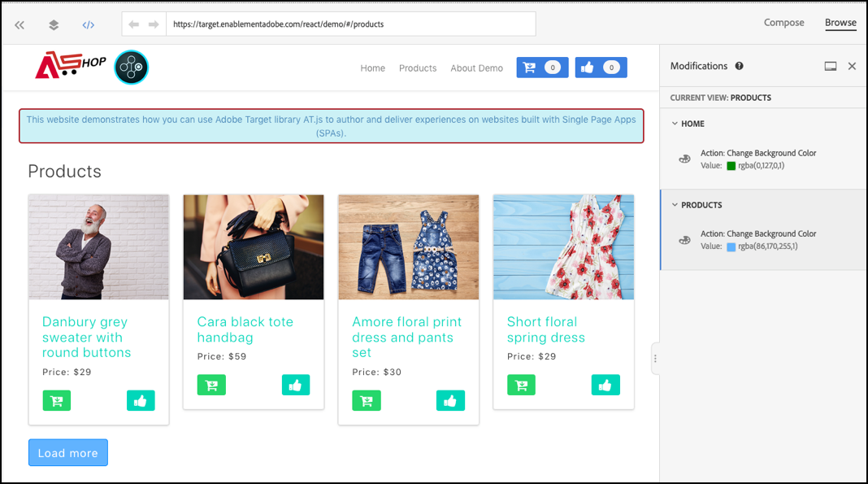This screenshot has width=868, height=484.
Task: Select HOME Change Background Color action text
Action: point(758,153)
